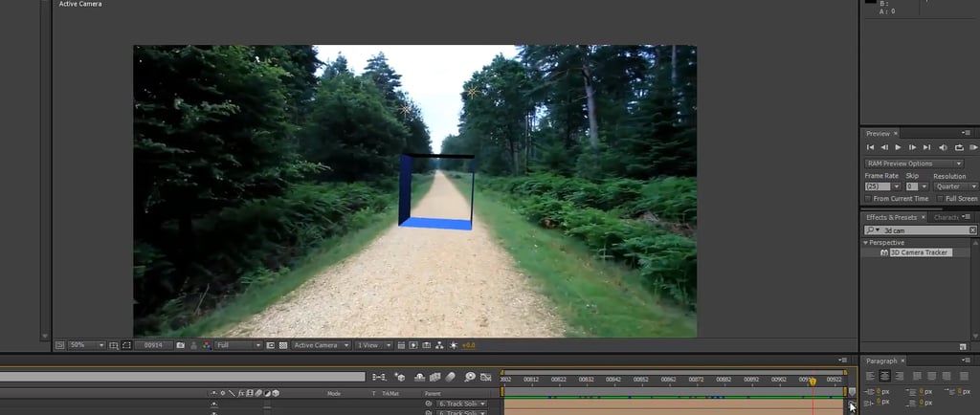Viewport: 980px width, 415px height.
Task: Toggle Draft 3D in timeline
Action: point(400,377)
